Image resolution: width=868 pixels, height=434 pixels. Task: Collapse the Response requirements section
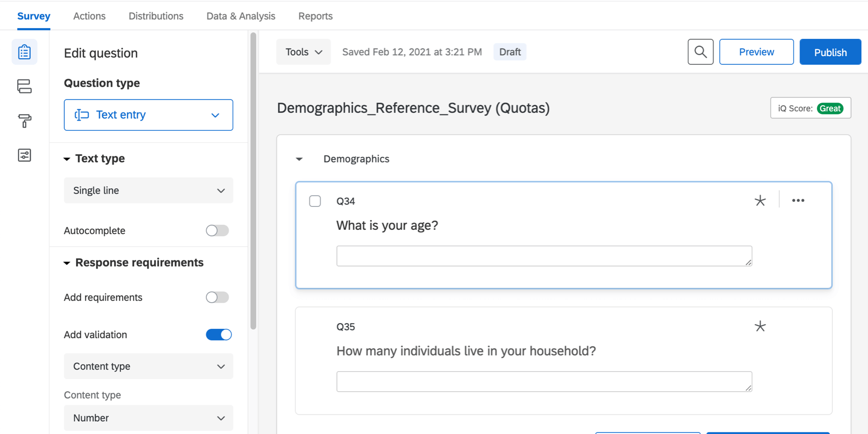tap(67, 263)
